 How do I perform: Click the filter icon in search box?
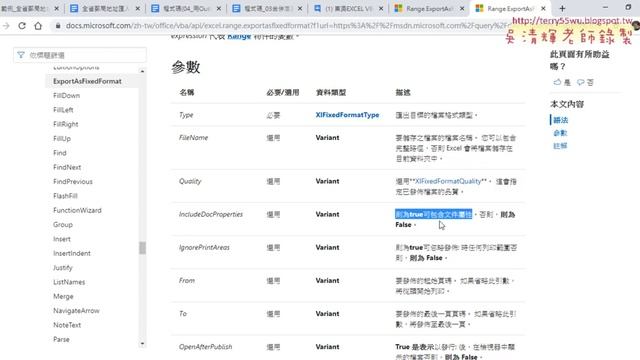pos(21,55)
